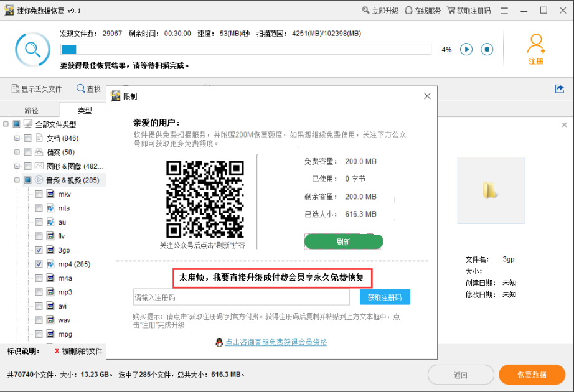Click the wav file type icon
Viewport: 574px width, 392px height.
pos(50,320)
